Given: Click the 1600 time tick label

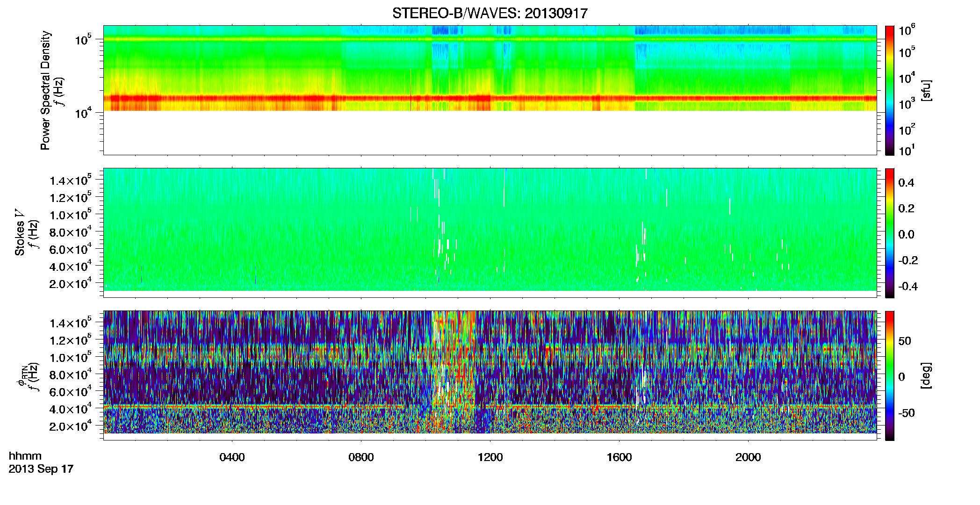Looking at the screenshot, I should click(x=619, y=457).
